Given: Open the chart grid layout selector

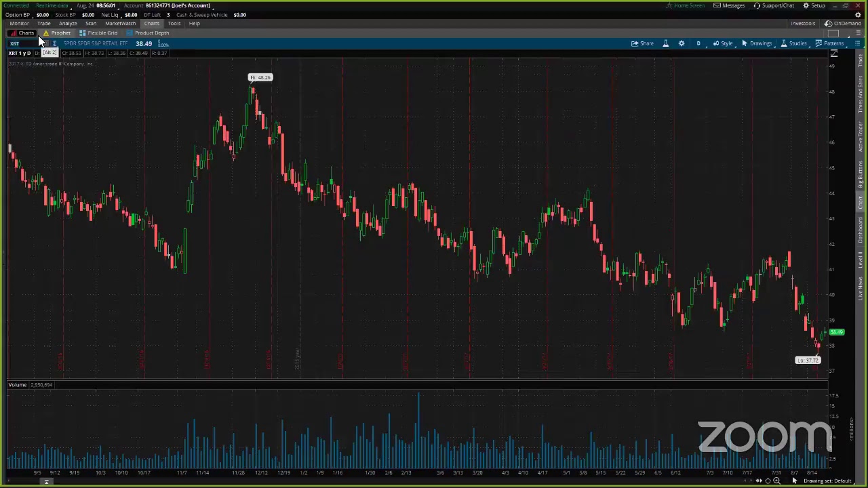Looking at the screenshot, I should pyautogui.click(x=834, y=33).
